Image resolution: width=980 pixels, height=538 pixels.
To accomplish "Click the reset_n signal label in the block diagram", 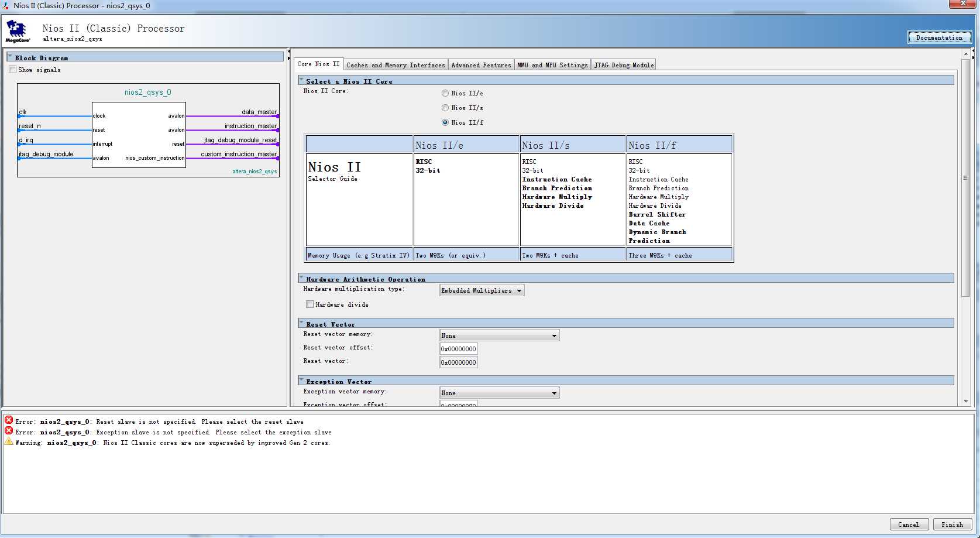I will [30, 126].
